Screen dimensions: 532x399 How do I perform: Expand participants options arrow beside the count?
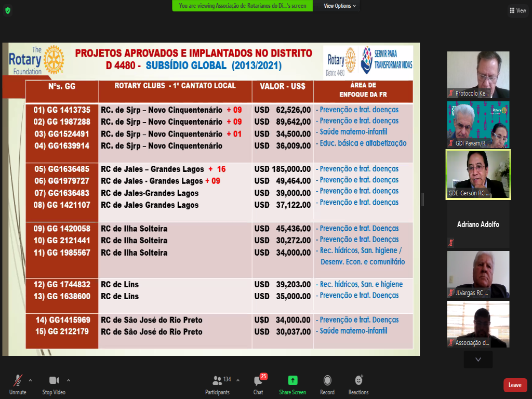pos(238,380)
